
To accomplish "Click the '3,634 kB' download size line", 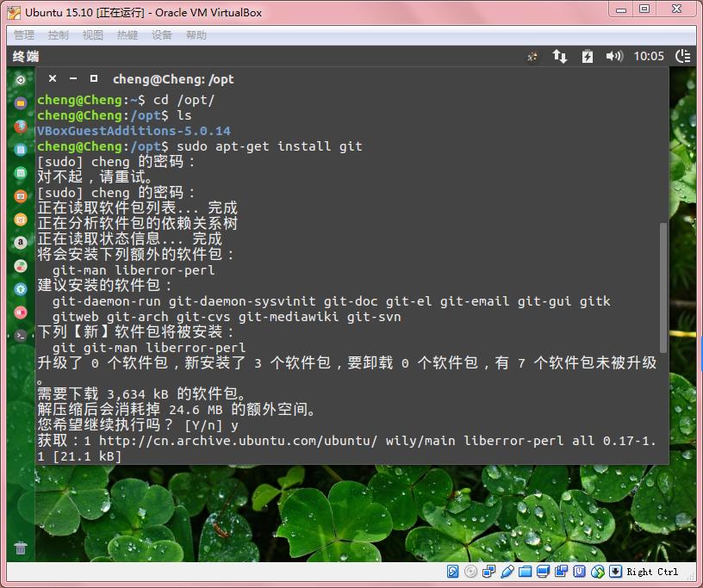I will pyautogui.click(x=141, y=394).
